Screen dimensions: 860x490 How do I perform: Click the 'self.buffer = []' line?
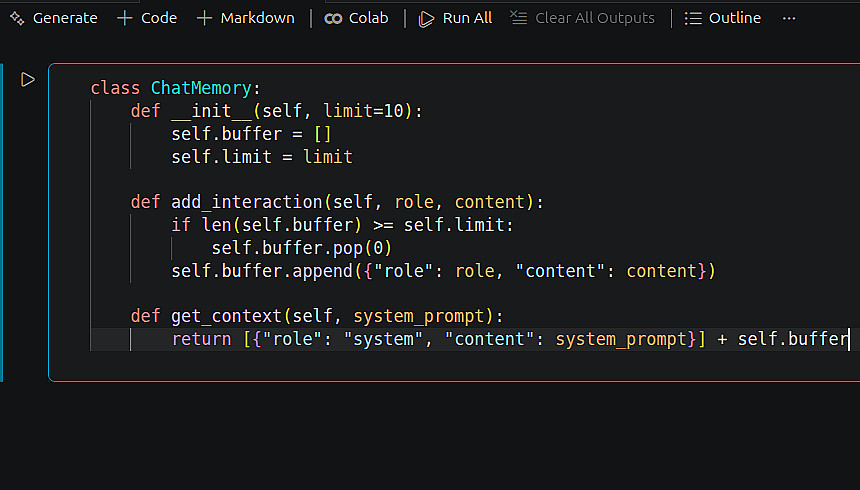point(250,134)
